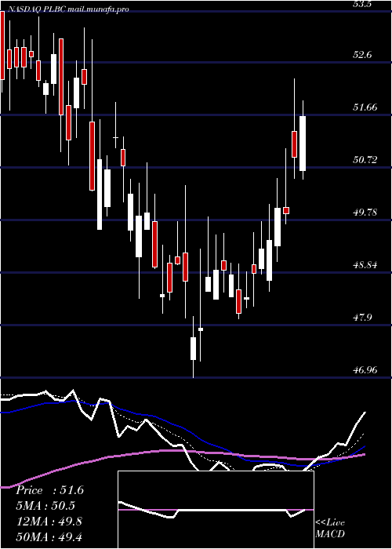Click the 50.72 price axis label
Image resolution: width=392 pixels, height=549 pixels.
(365, 160)
